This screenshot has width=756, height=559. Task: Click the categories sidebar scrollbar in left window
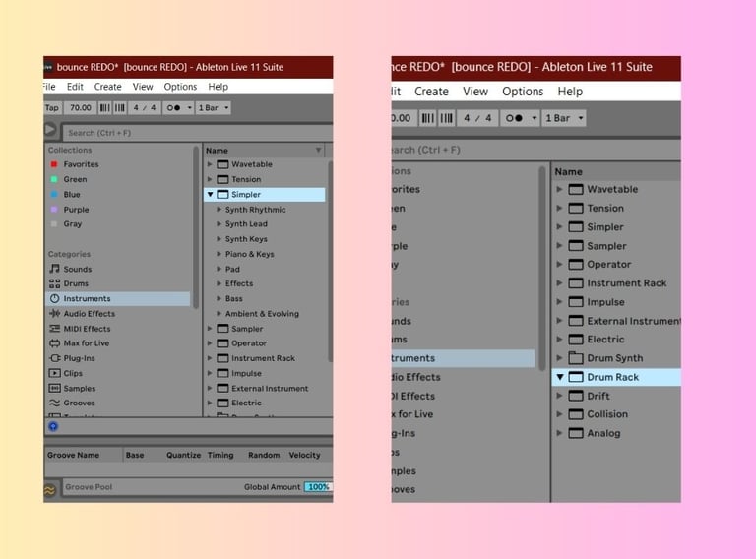point(196,226)
